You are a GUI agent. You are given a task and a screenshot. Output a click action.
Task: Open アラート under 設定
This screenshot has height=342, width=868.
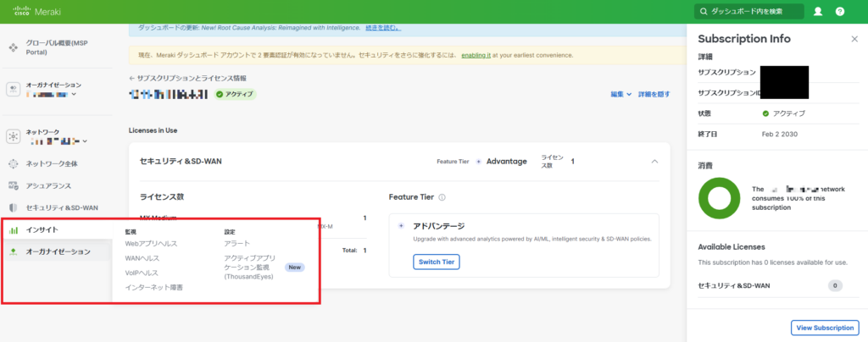click(237, 243)
